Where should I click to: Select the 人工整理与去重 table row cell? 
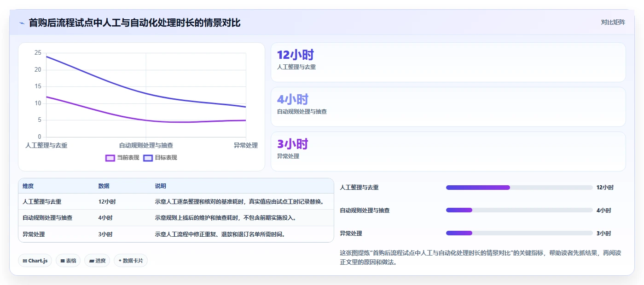(42, 201)
